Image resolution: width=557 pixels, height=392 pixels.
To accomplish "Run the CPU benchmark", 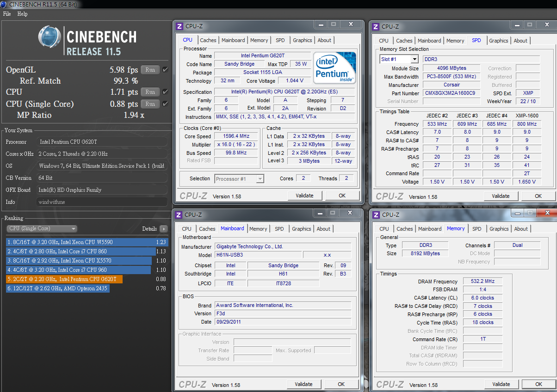I will [150, 92].
